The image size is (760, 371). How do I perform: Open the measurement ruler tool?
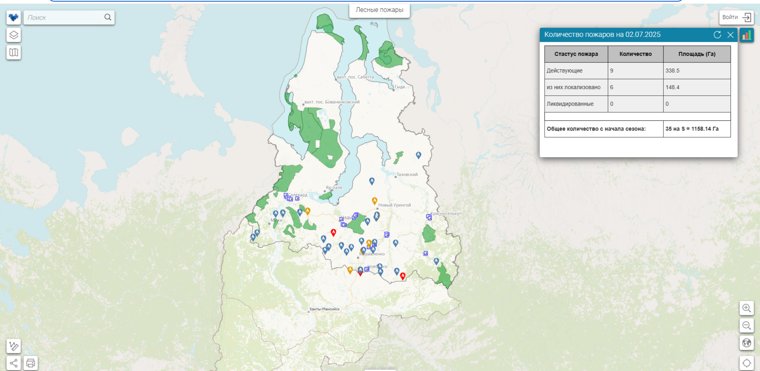tap(14, 346)
